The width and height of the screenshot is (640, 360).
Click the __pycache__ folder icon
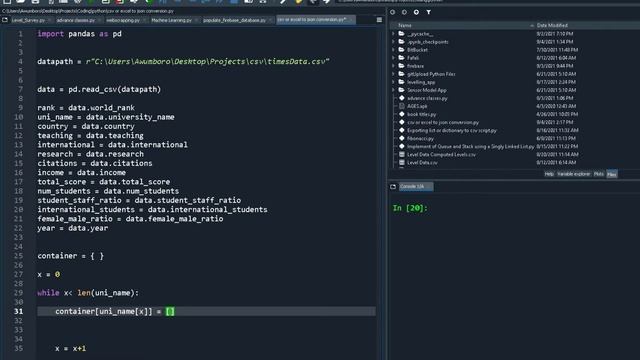(x=402, y=34)
